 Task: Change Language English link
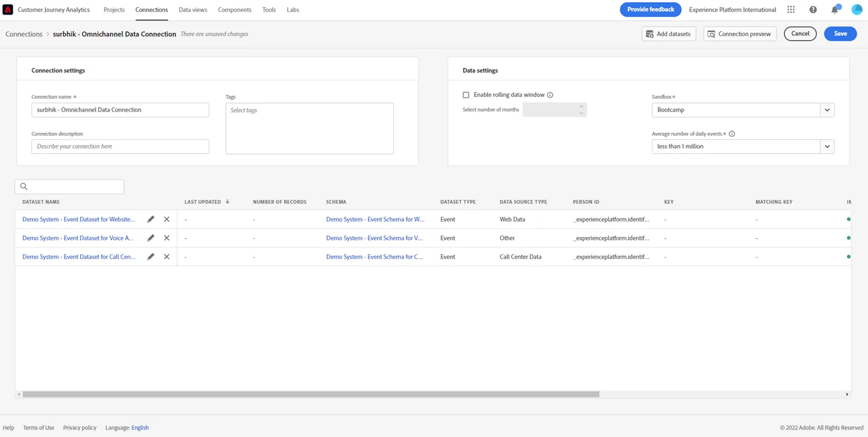[140, 428]
